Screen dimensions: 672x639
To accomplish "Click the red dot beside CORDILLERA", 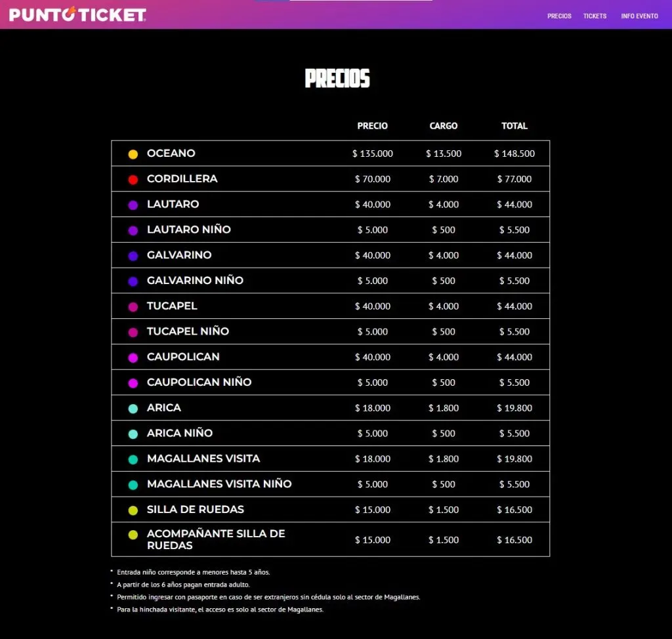I will [133, 178].
